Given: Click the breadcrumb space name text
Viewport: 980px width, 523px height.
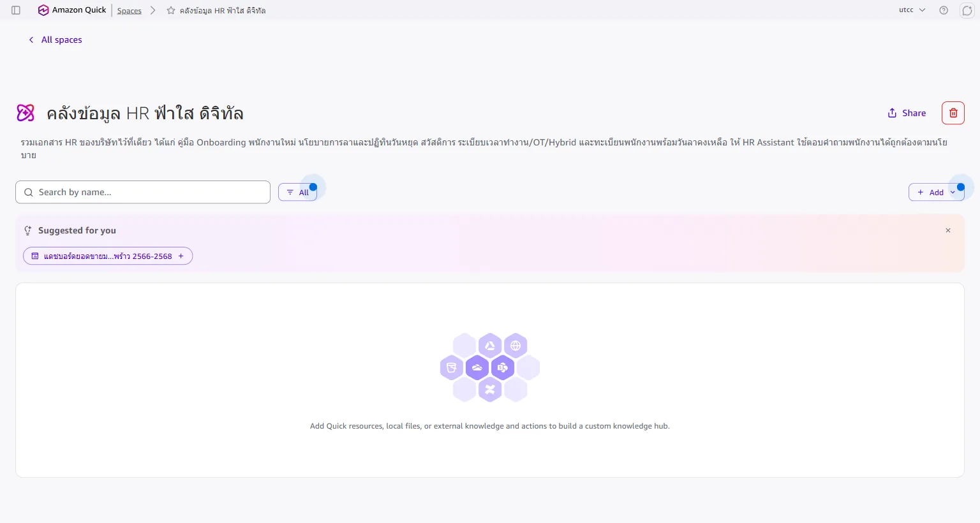Looking at the screenshot, I should click(223, 10).
